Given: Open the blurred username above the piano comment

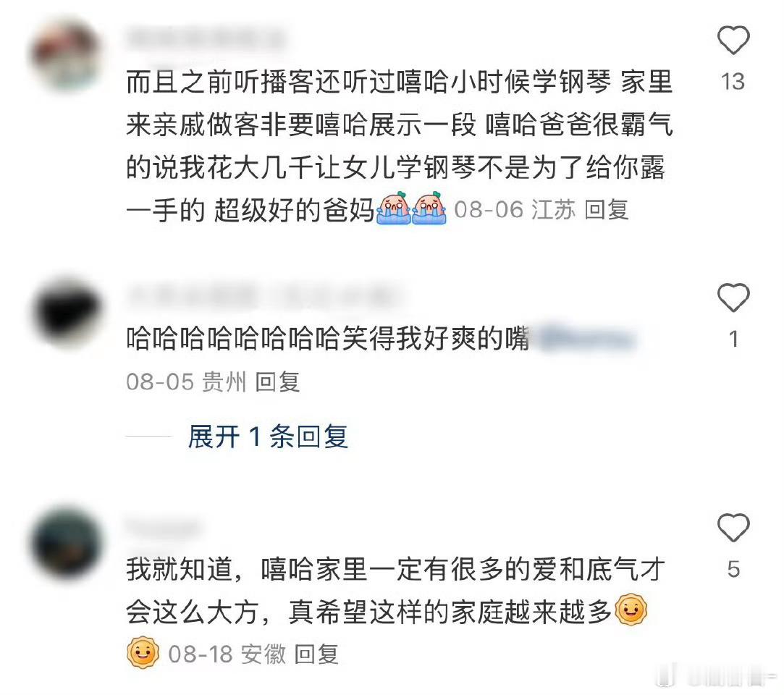Looking at the screenshot, I should pos(206,39).
